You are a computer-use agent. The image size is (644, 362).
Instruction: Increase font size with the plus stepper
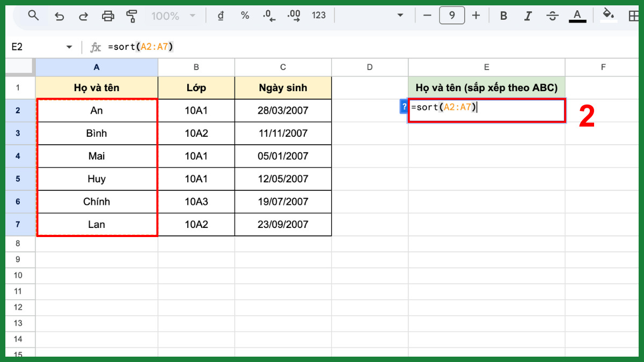click(476, 16)
